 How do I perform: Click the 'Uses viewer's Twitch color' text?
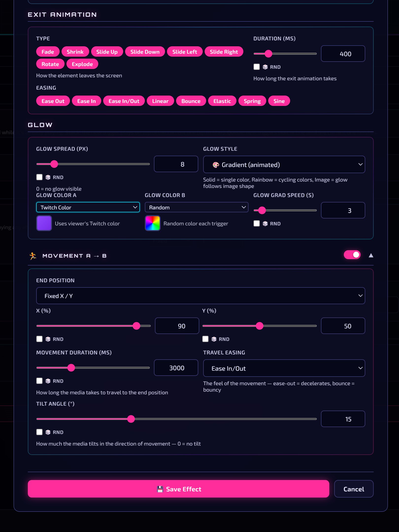tap(87, 224)
